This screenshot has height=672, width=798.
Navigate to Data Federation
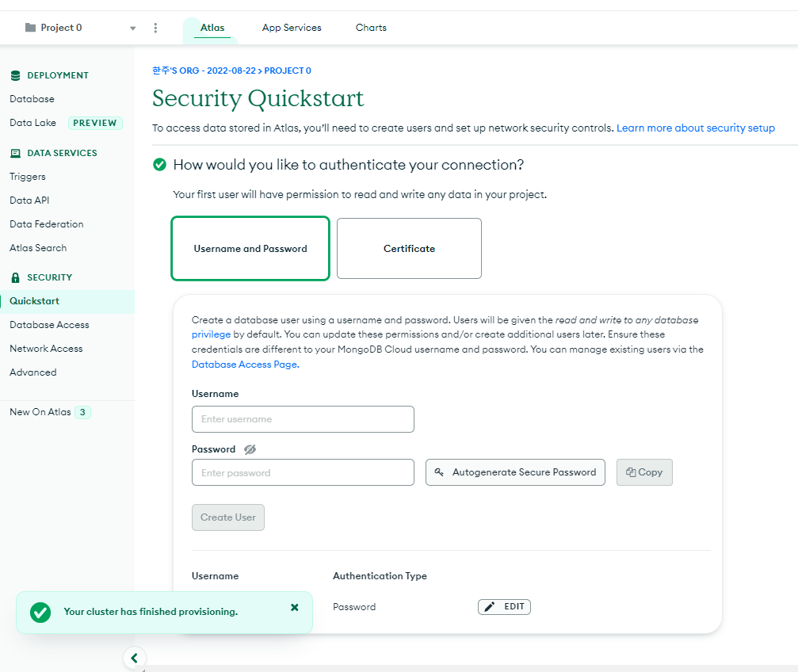coord(46,224)
